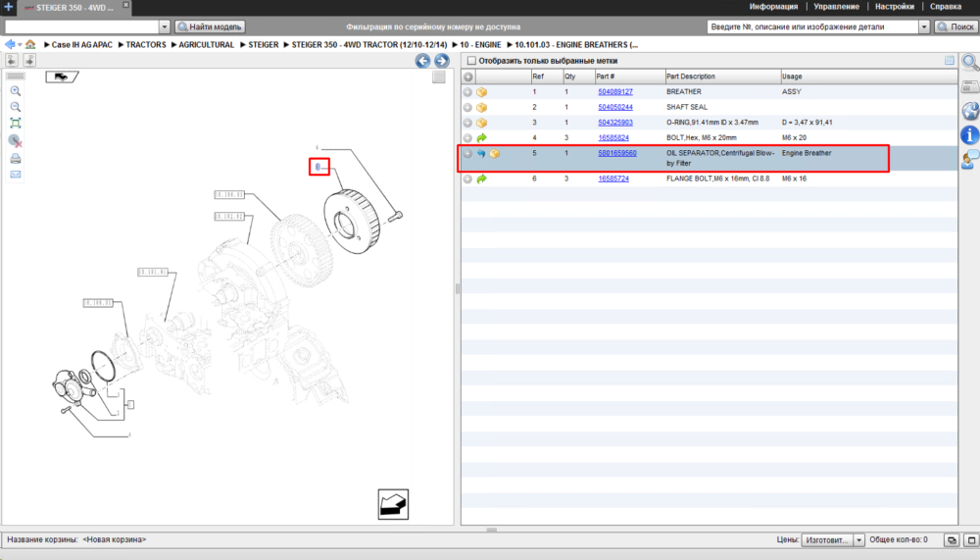Click Найти модель button
Screen dimensions: 980x560
click(x=210, y=26)
